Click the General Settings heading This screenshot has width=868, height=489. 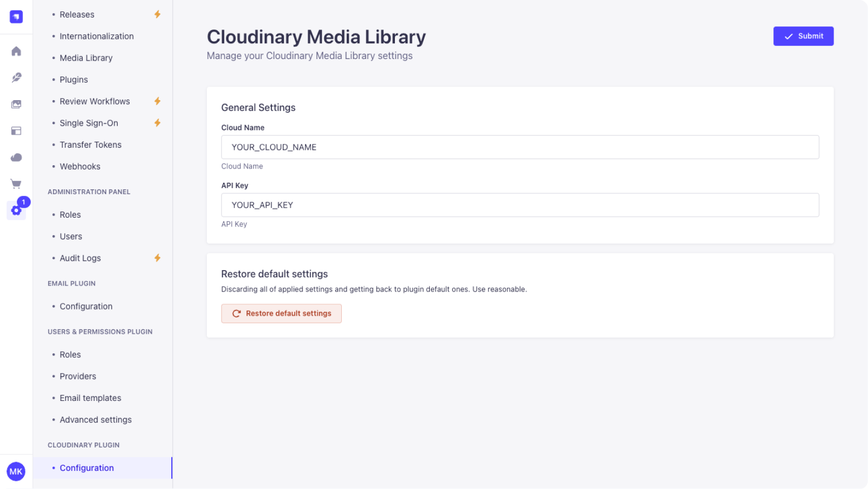[258, 108]
